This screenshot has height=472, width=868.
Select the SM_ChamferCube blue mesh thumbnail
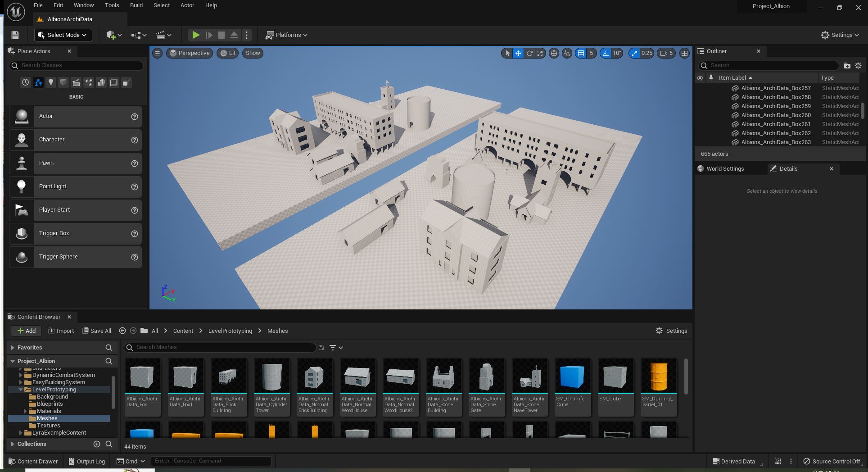point(572,377)
